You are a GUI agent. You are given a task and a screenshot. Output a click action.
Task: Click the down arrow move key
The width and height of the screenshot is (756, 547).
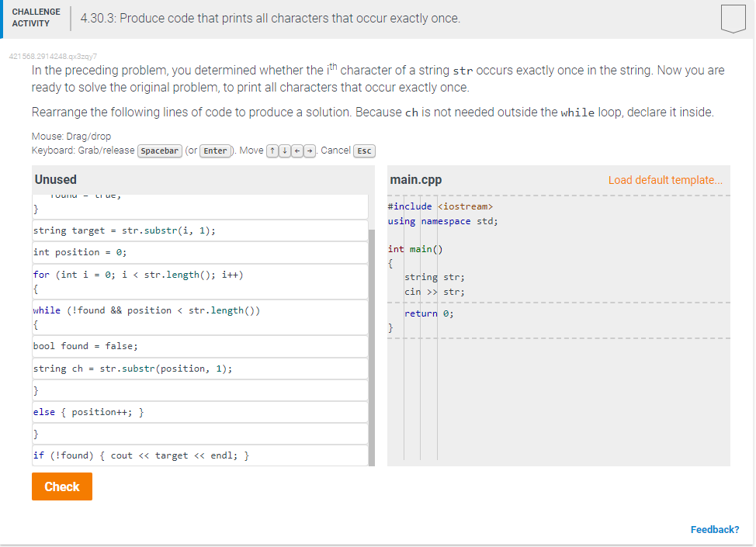point(284,150)
